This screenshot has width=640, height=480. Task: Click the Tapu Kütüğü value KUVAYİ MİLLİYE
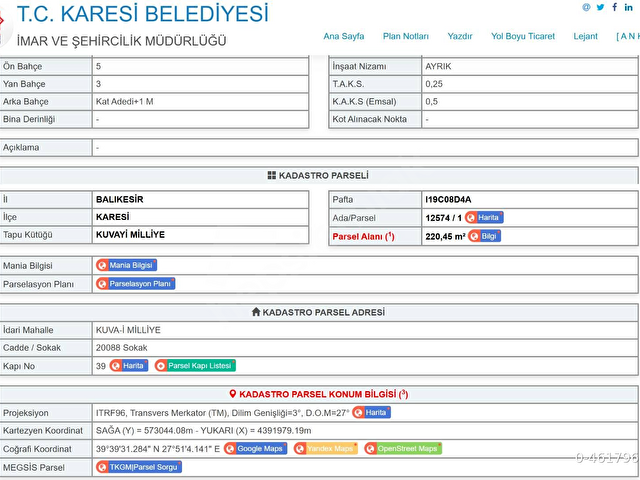pos(130,235)
